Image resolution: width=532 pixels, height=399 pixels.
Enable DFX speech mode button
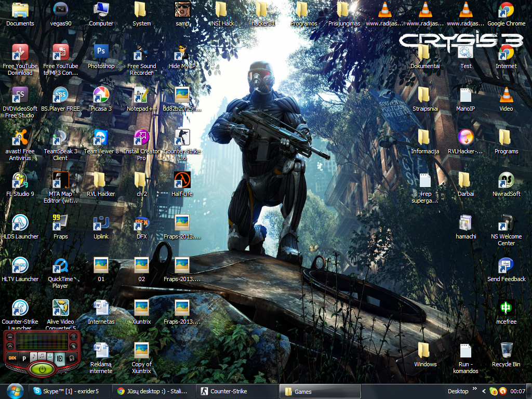click(50, 356)
